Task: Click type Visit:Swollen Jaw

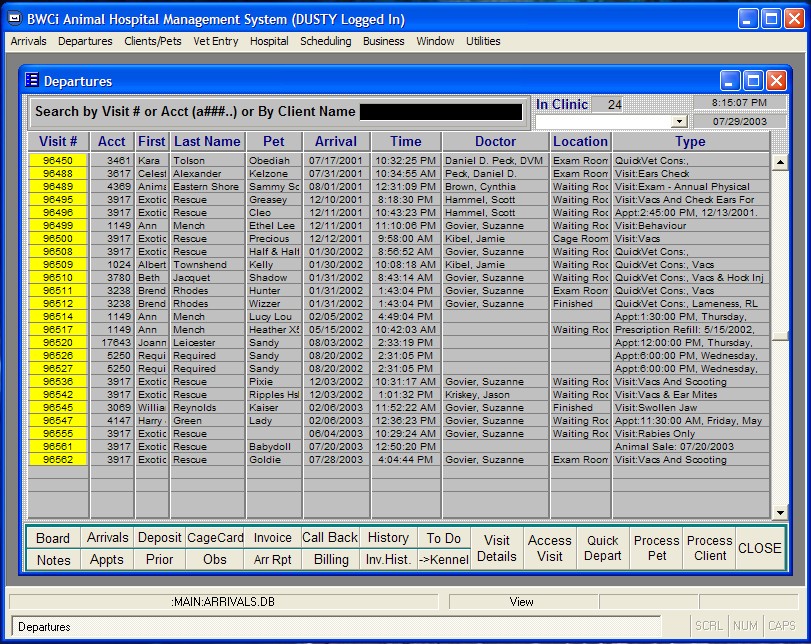Action: click(656, 408)
